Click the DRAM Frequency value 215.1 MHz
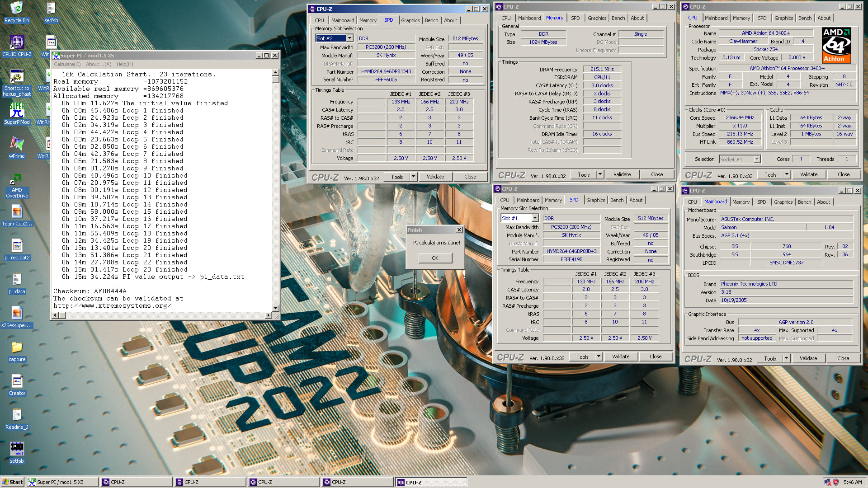868x488 pixels. 602,69
